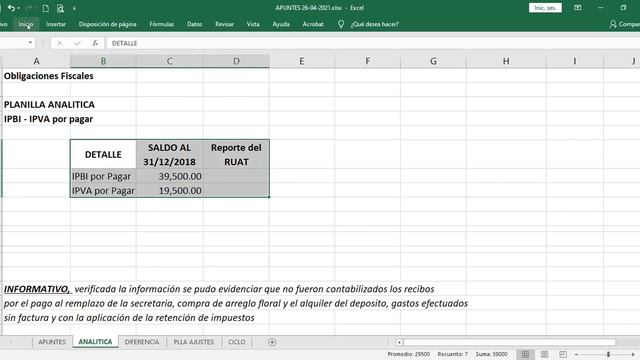The image size is (640, 360).
Task: Open the Ayuda ribbon tab
Action: (281, 24)
